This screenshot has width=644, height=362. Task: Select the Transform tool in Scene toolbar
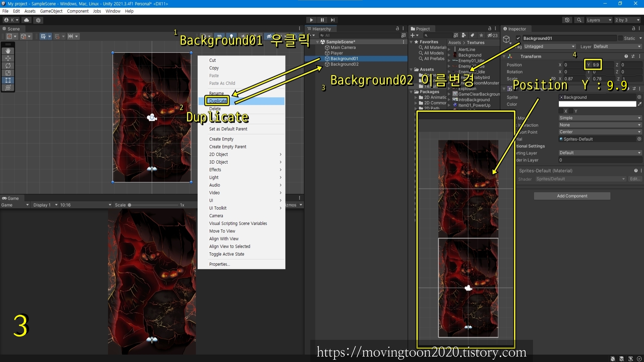tap(8, 88)
